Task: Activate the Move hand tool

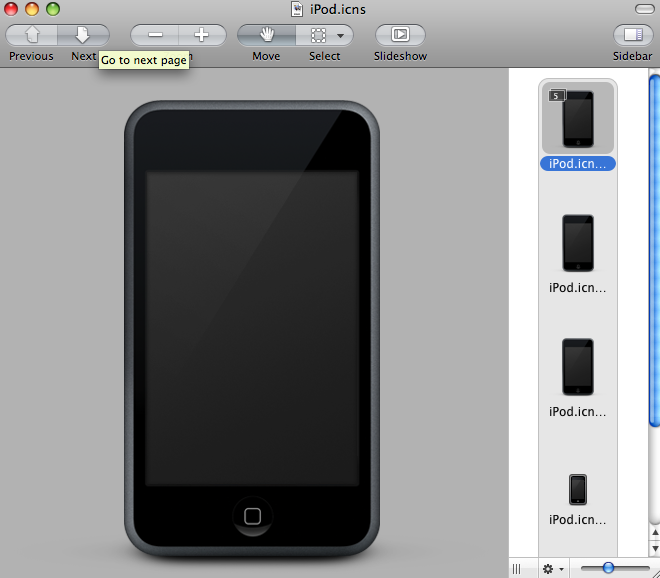Action: point(266,35)
